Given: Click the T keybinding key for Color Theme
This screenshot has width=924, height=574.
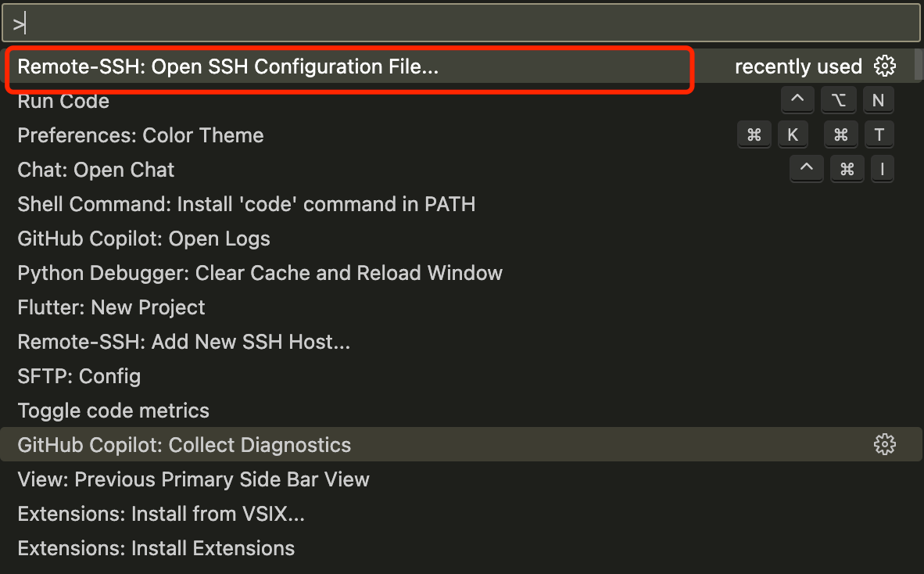Looking at the screenshot, I should point(879,135).
